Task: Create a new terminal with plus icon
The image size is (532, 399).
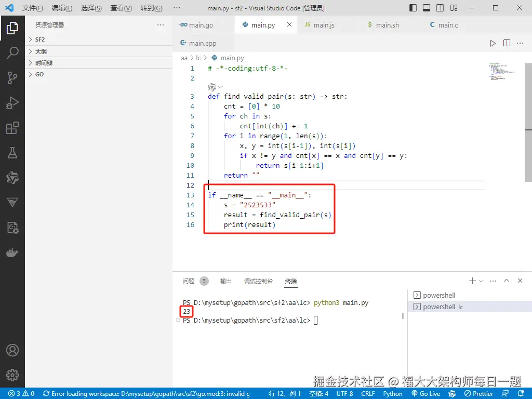Action: [x=472, y=281]
